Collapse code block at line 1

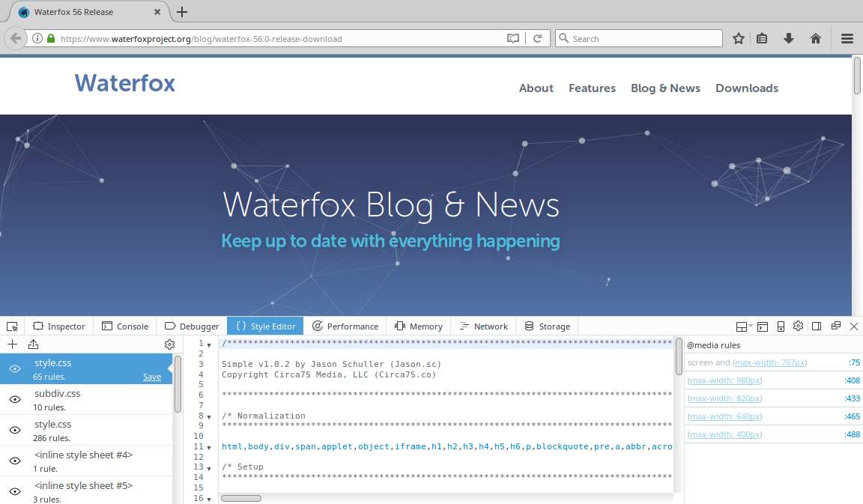208,343
